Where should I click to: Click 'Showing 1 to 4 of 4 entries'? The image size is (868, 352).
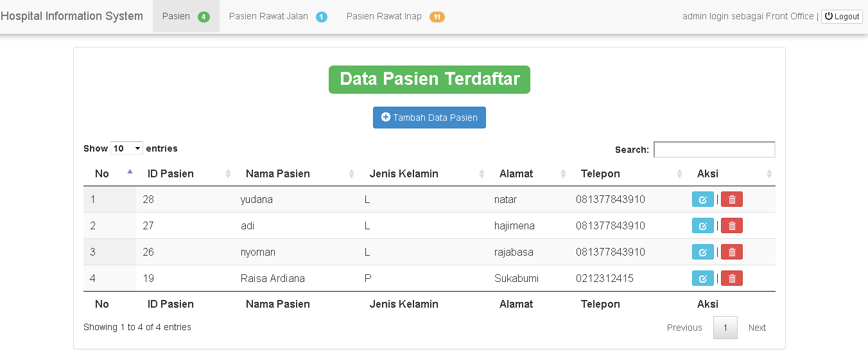tap(137, 327)
